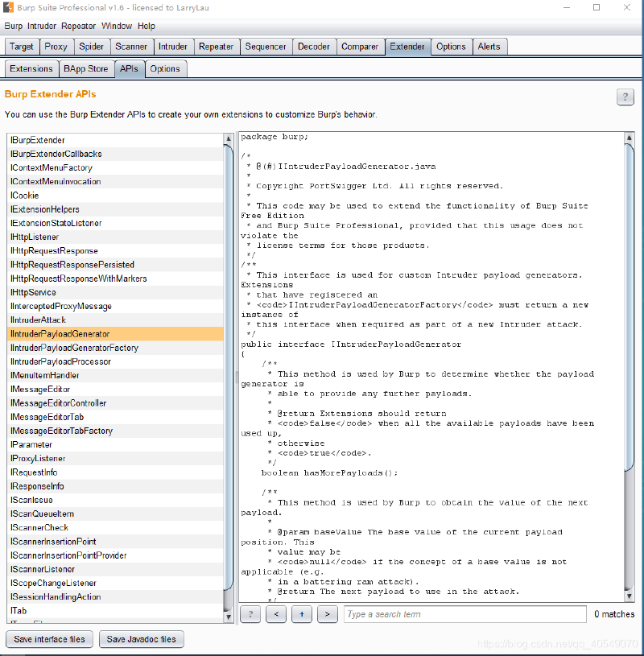Open the Burp menu

click(14, 26)
